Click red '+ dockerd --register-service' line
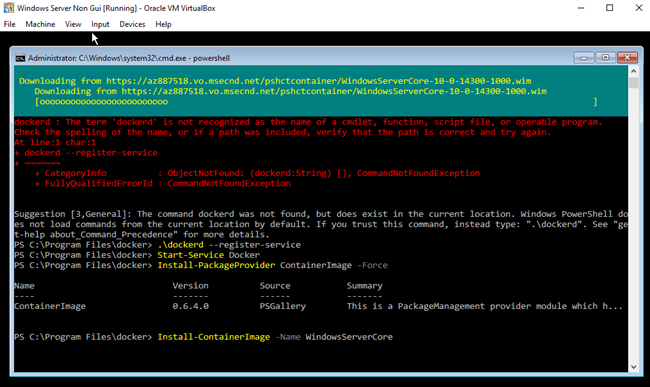 [86, 153]
